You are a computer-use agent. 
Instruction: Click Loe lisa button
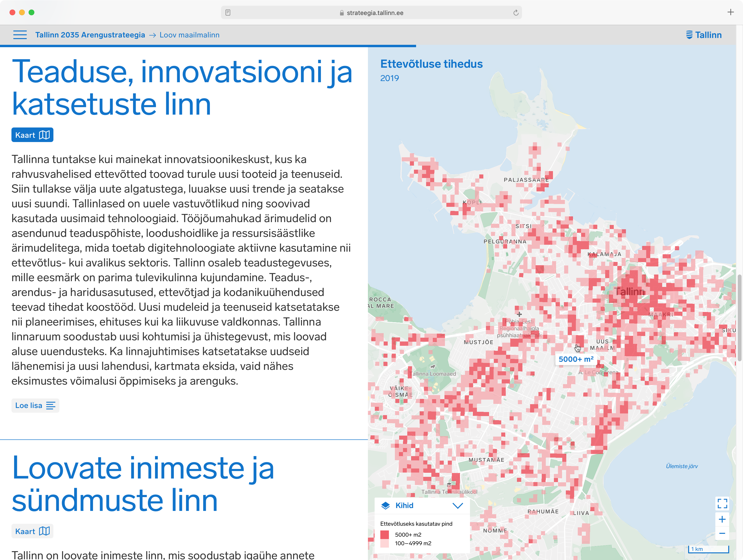point(35,406)
